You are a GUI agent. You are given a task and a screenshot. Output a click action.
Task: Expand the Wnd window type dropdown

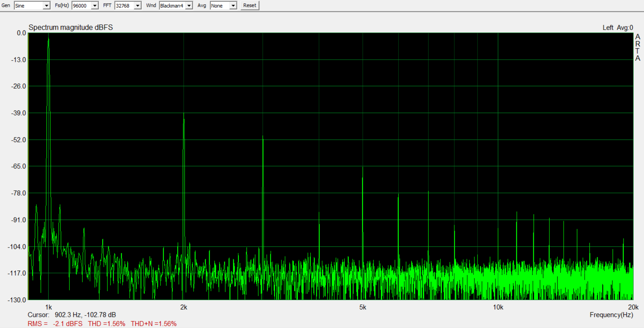tap(189, 6)
